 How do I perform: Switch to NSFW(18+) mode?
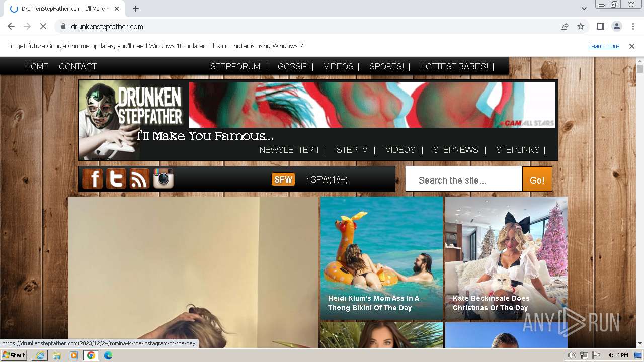(x=327, y=179)
